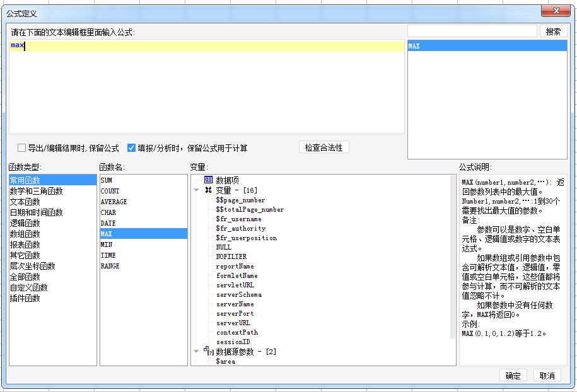Select MAX in the search results list
Viewport: 577px width, 392px height.
click(487, 46)
